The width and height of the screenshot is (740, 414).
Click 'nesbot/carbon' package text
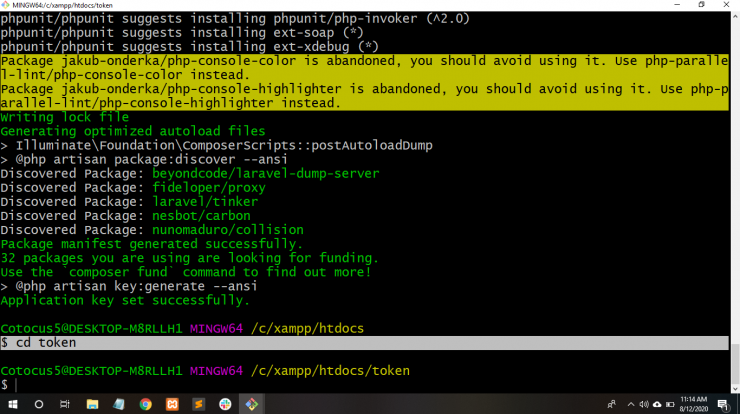201,216
